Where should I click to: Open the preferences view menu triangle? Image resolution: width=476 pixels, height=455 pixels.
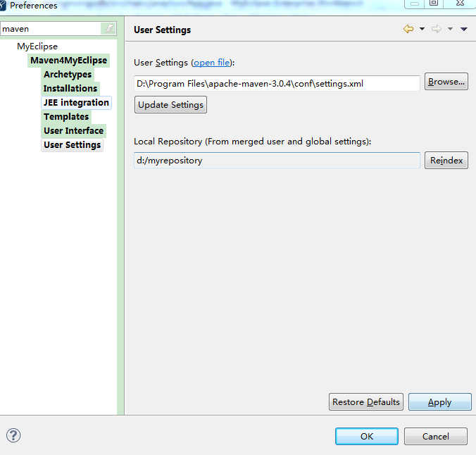pyautogui.click(x=463, y=29)
